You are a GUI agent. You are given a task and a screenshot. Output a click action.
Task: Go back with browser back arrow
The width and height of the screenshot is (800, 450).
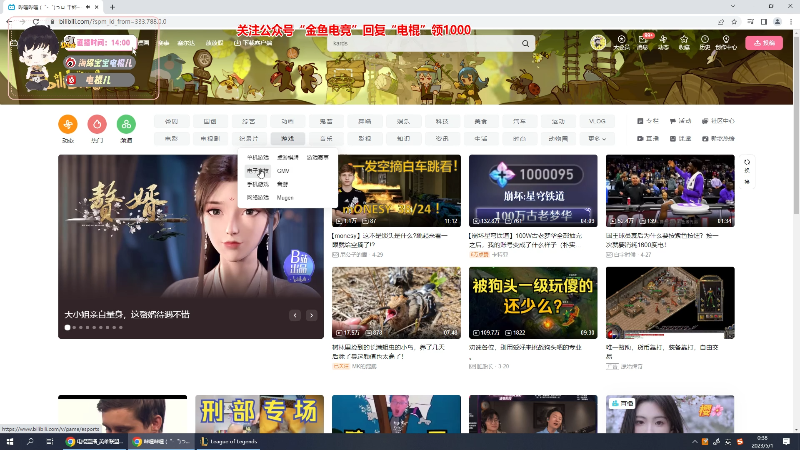point(9,21)
